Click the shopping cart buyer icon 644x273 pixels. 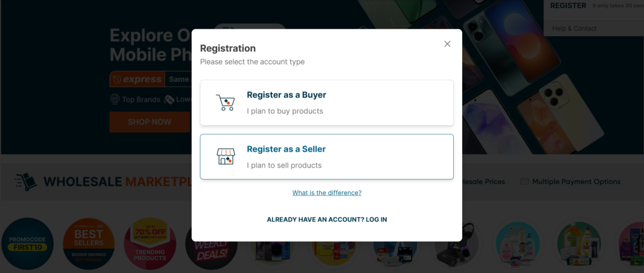(225, 103)
